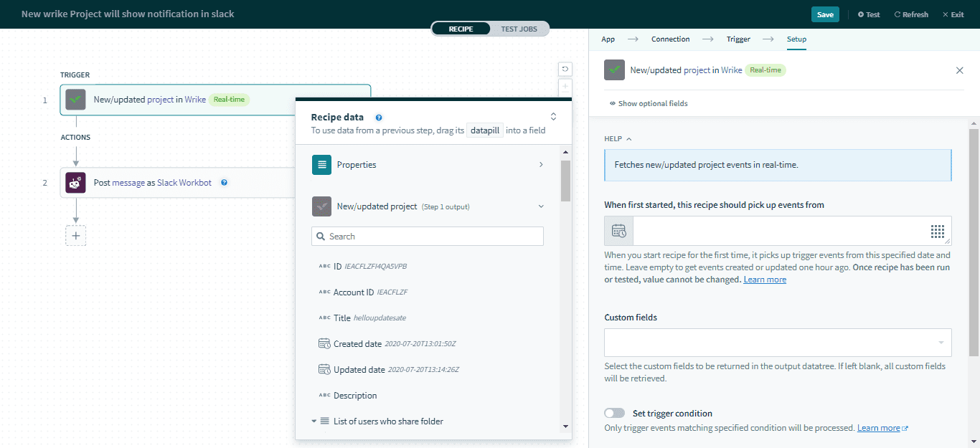Image resolution: width=980 pixels, height=448 pixels.
Task: Click the help icon beside Recipe data
Action: coord(379,117)
